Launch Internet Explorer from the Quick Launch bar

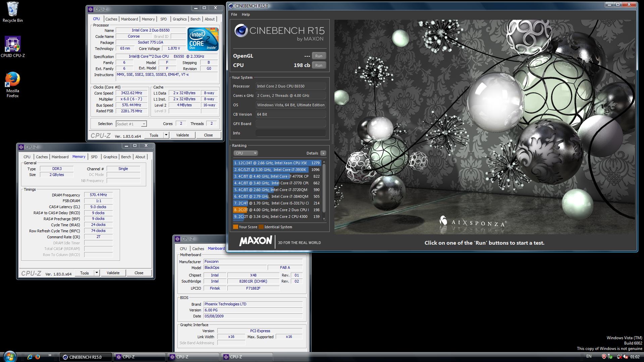[x=30, y=357]
